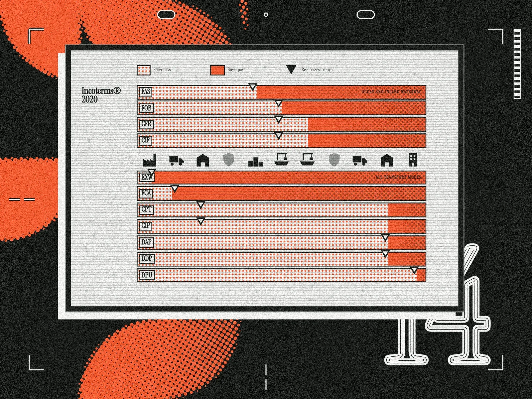Click the FOB row label

click(146, 108)
